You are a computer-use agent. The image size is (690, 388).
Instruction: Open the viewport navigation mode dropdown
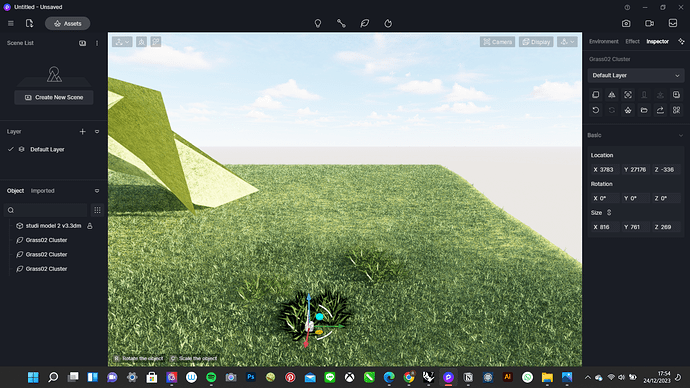tap(122, 42)
